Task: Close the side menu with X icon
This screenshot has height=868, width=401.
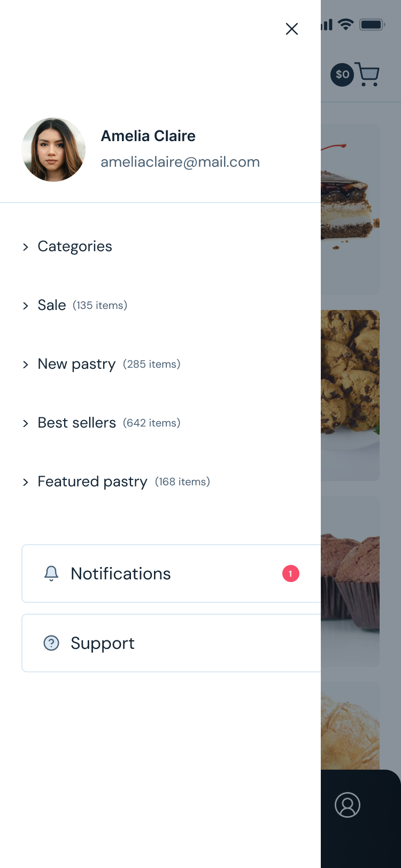Action: 291,29
